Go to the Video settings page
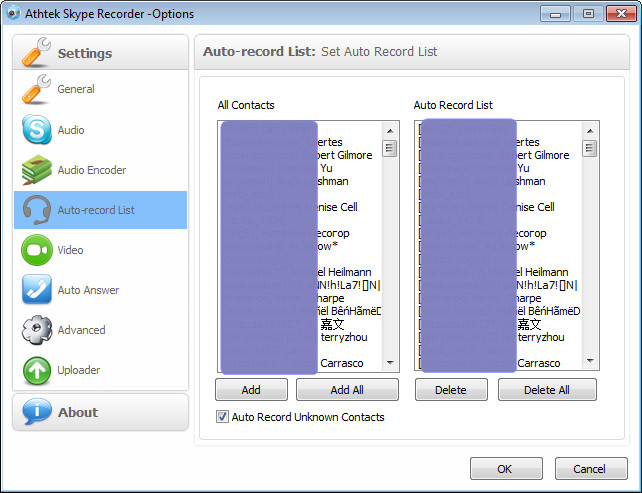The height and width of the screenshot is (493, 642). pos(100,250)
